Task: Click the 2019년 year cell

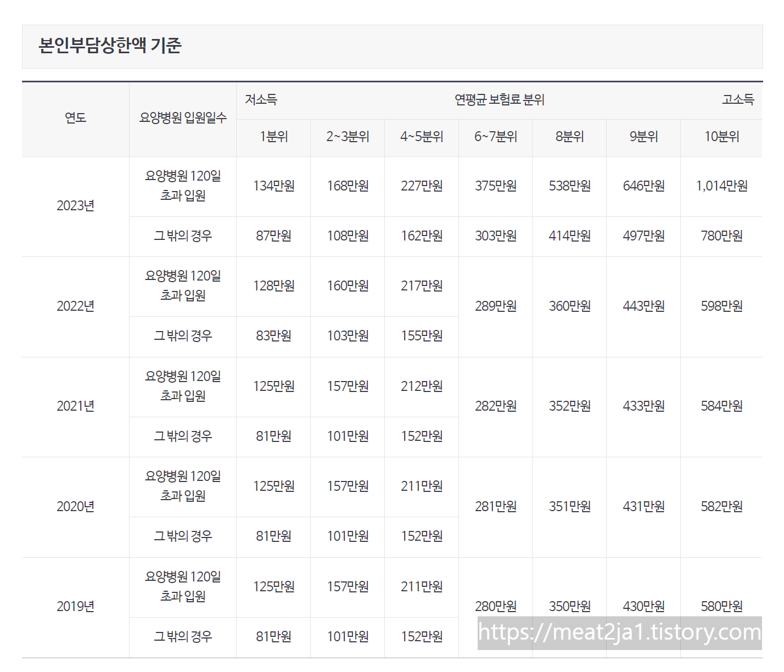Action: (x=75, y=607)
